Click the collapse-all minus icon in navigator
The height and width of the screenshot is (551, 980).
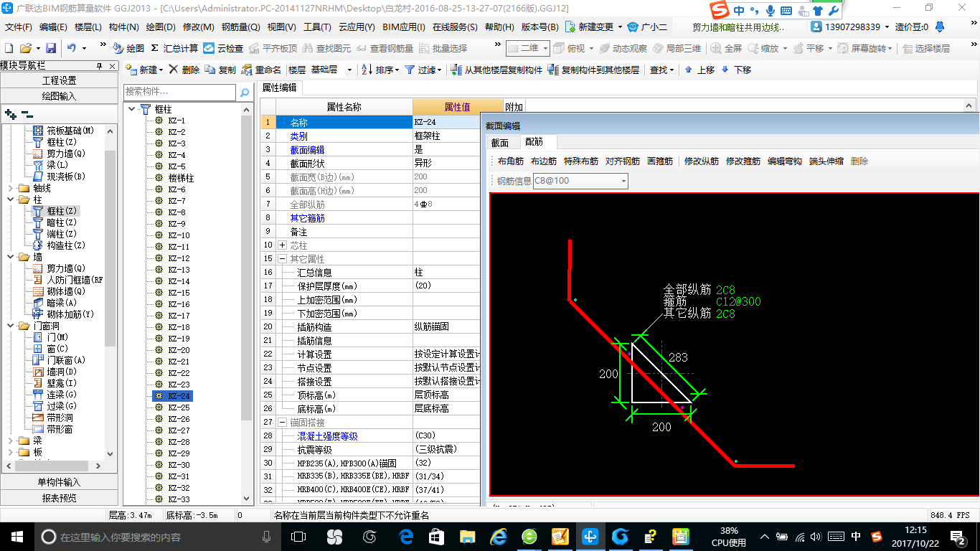click(27, 114)
